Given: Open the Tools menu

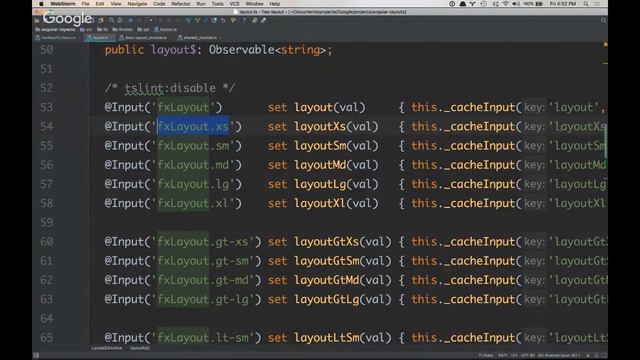Looking at the screenshot, I should coord(218,4).
